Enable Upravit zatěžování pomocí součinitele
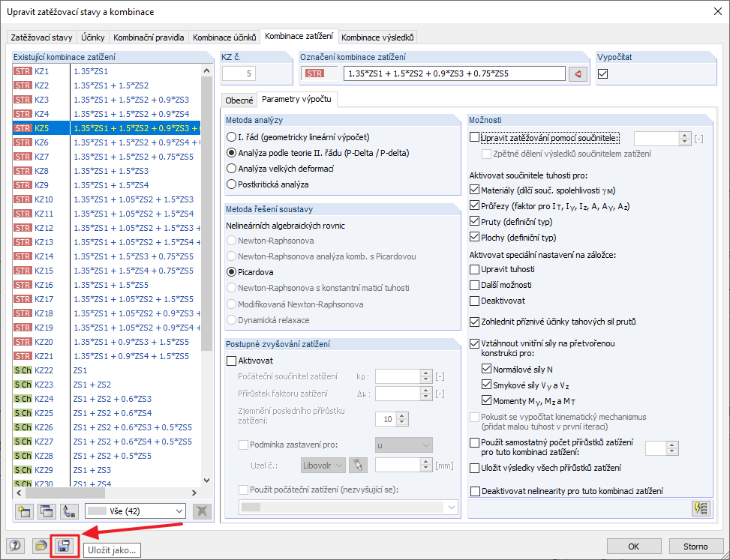730x560 pixels. point(474,138)
